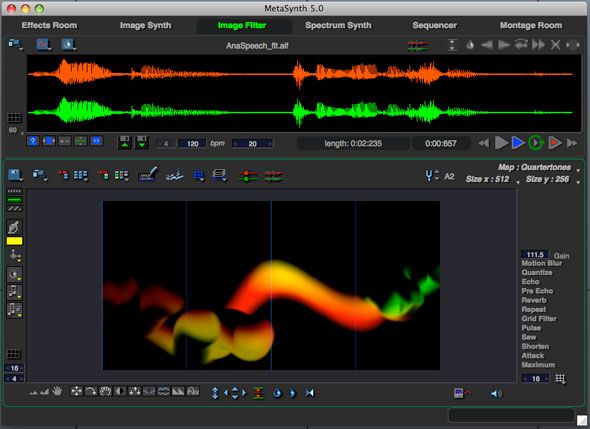Apply the Motion Blur filter
The width and height of the screenshot is (590, 429).
[541, 263]
